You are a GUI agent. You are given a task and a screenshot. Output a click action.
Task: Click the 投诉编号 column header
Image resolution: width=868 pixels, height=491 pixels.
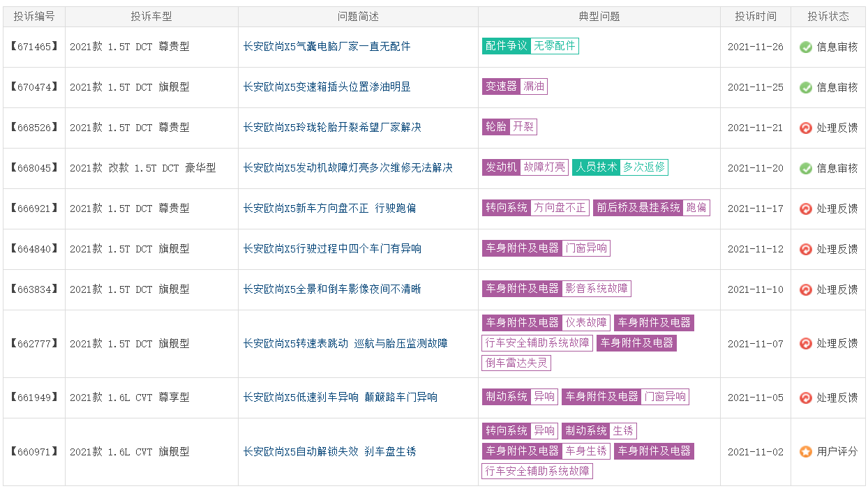(34, 17)
